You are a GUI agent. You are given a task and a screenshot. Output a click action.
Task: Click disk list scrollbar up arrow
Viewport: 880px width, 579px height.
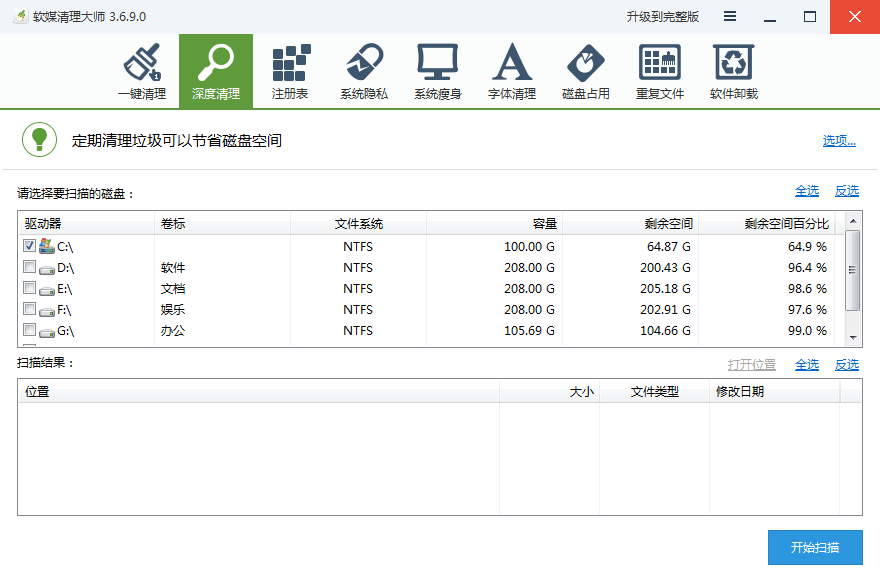click(x=853, y=221)
